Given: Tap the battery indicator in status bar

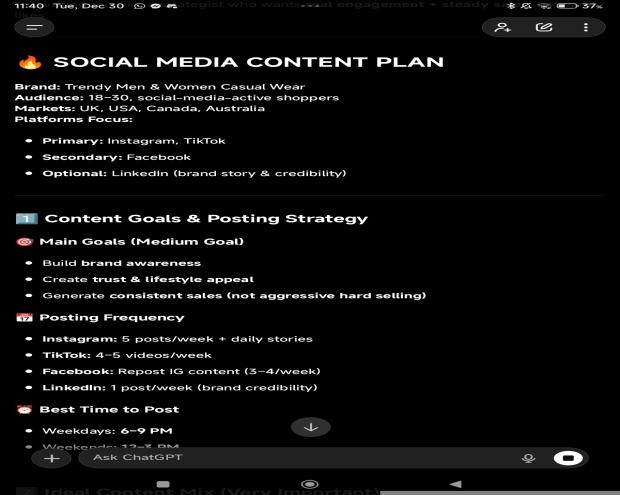Looking at the screenshot, I should click(x=567, y=6).
